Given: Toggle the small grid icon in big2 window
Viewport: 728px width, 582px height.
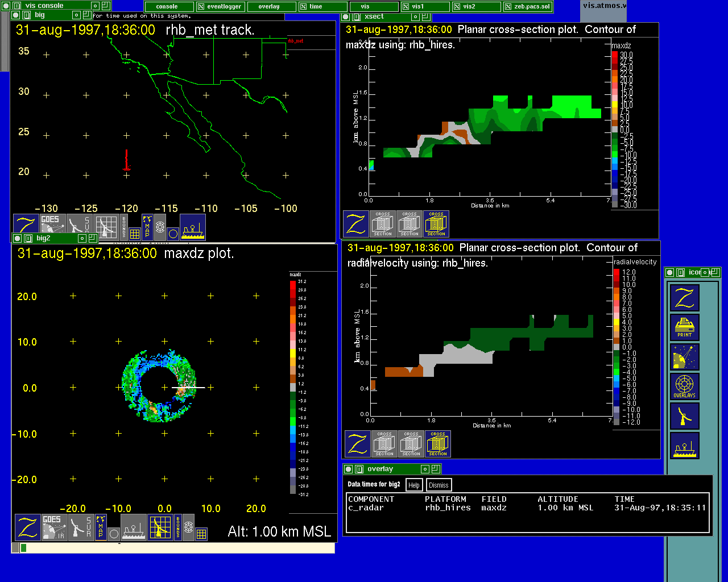Looking at the screenshot, I should [x=201, y=534].
